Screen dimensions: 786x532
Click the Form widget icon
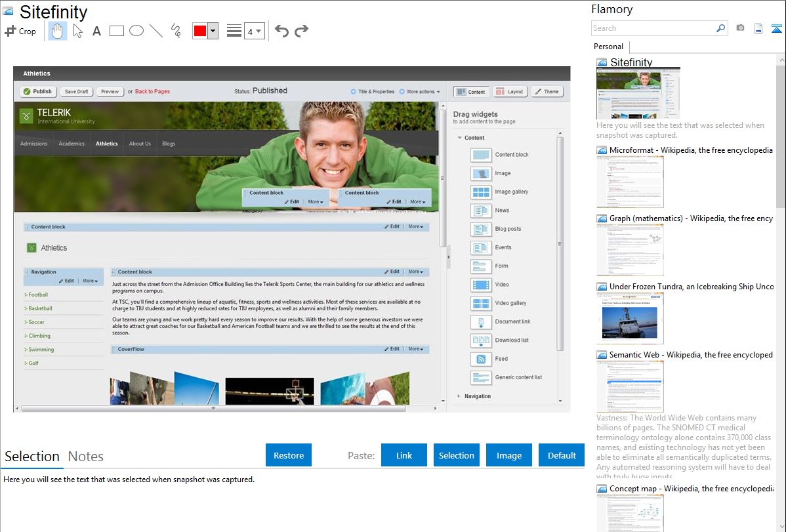pyautogui.click(x=481, y=266)
